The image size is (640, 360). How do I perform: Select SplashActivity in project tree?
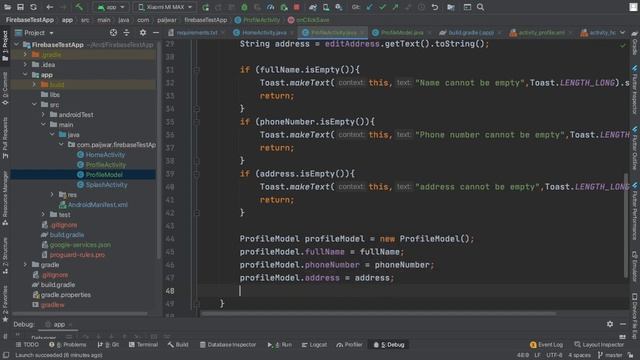click(107, 184)
